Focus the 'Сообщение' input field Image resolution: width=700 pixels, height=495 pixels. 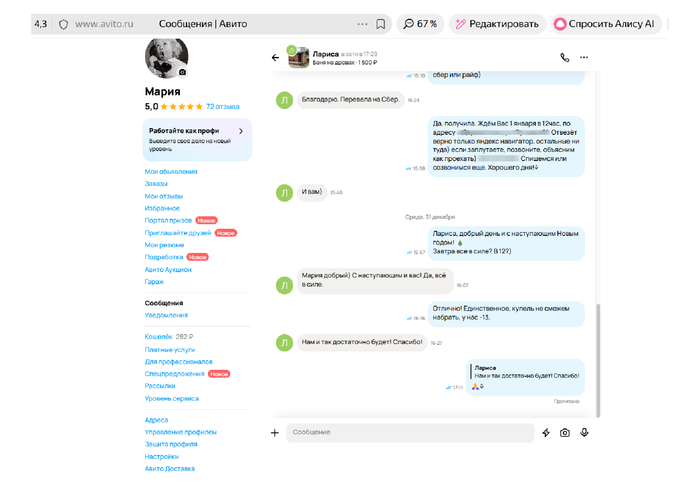(410, 432)
